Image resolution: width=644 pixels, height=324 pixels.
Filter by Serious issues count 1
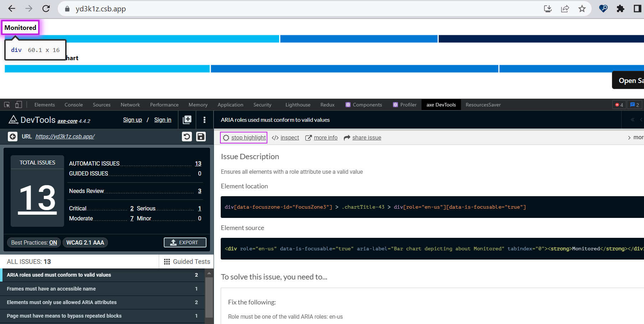[x=200, y=209]
